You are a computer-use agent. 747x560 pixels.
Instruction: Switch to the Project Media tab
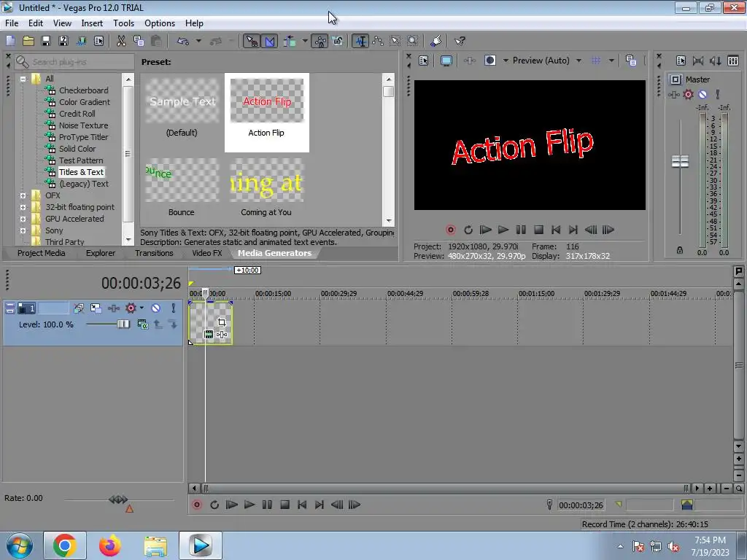[x=41, y=253]
